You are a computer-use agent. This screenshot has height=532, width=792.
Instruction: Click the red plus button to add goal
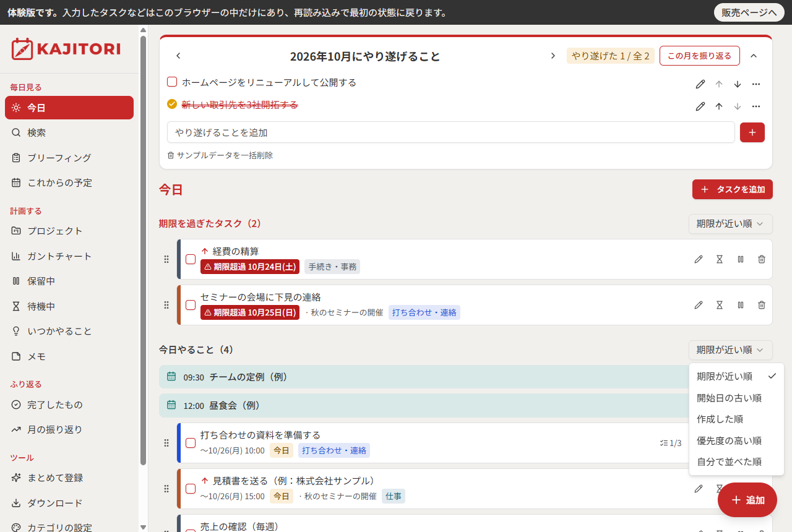point(752,132)
